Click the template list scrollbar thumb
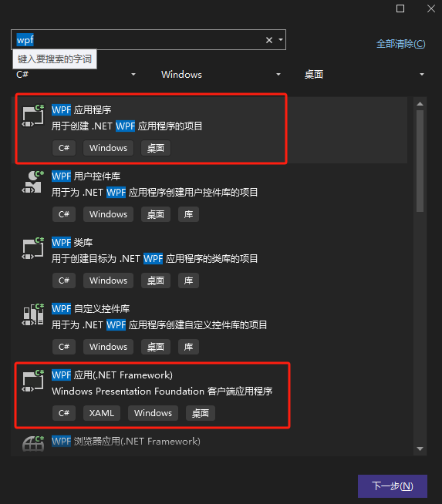Viewport: 442px width, 504px height. point(420,161)
